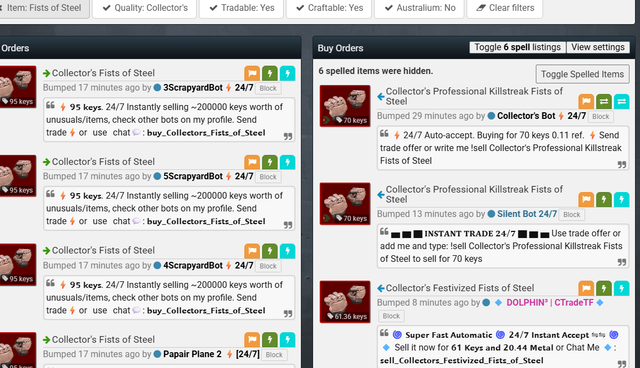Screen dimensions: 640x368
Task: Block user 5ScrapyardBot
Action: coord(268,177)
